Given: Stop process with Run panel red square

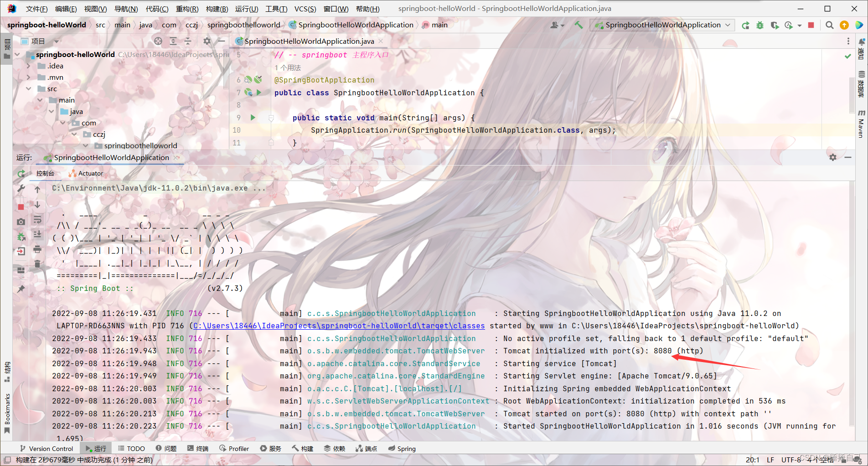Looking at the screenshot, I should [x=21, y=207].
